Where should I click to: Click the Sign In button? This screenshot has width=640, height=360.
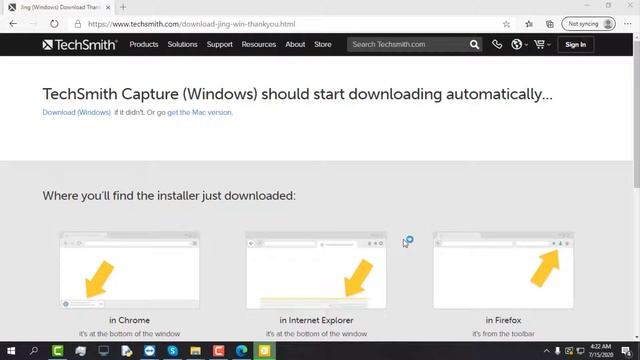pos(576,44)
